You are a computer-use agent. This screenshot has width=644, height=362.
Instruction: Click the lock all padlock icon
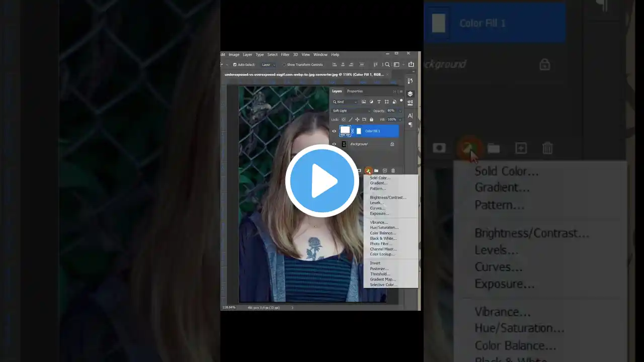point(371,120)
